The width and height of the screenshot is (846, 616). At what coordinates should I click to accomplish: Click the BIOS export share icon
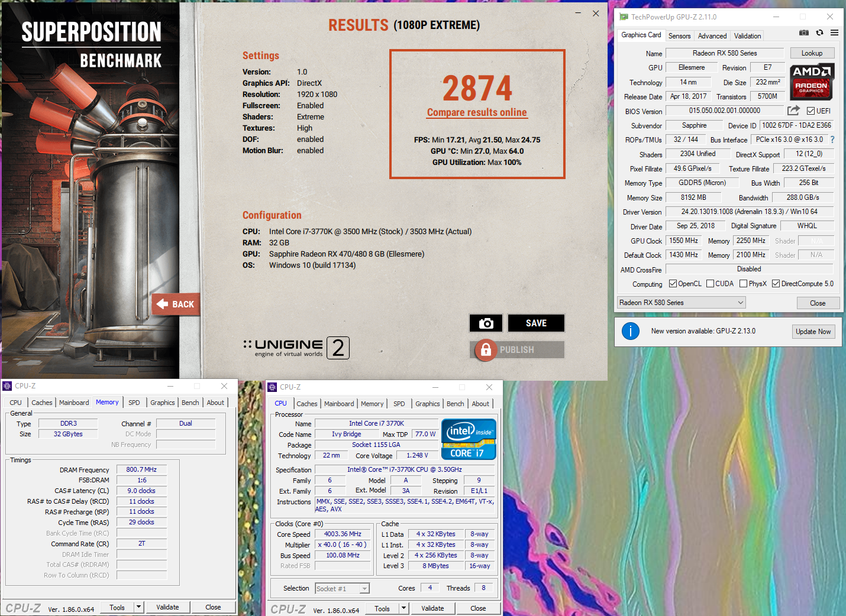coord(793,111)
